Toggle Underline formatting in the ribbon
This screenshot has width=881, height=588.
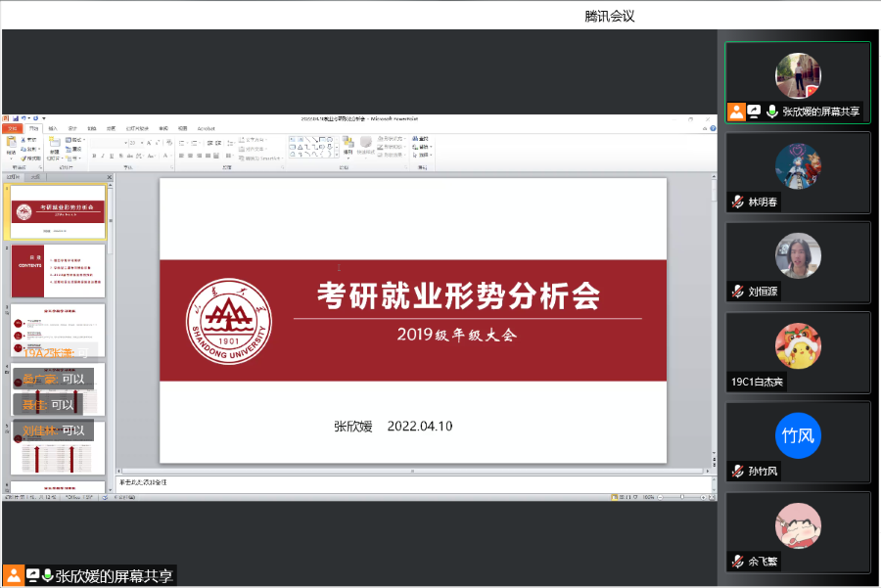pos(112,156)
